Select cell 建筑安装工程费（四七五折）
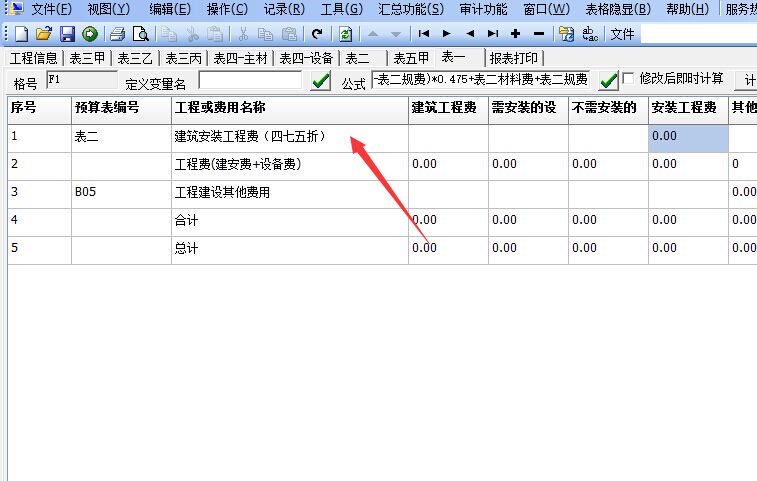This screenshot has height=481, width=757. (x=290, y=139)
